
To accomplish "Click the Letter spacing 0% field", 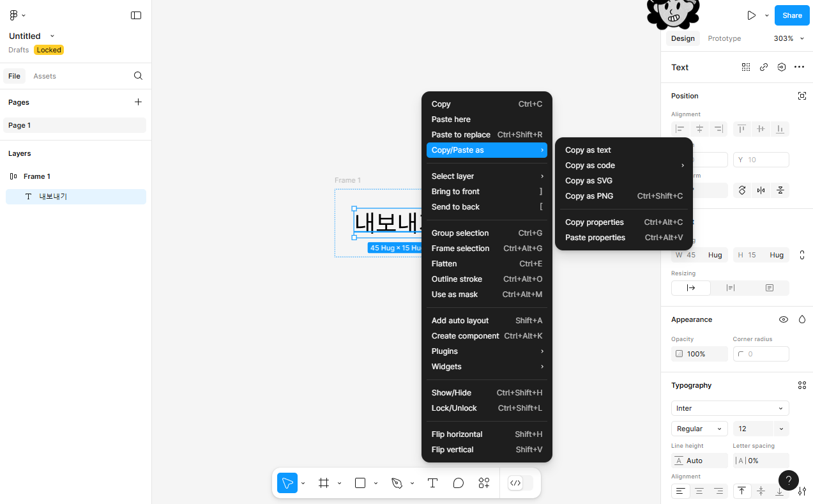I will [x=761, y=461].
